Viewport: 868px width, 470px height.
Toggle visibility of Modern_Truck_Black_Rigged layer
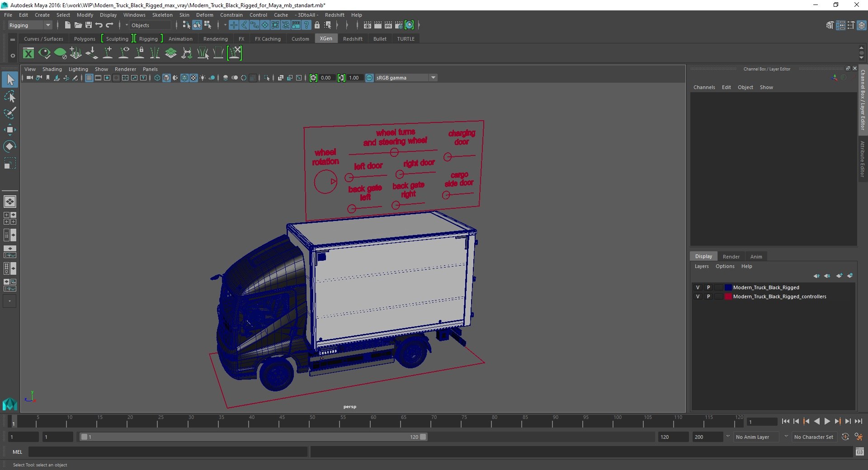tap(698, 287)
